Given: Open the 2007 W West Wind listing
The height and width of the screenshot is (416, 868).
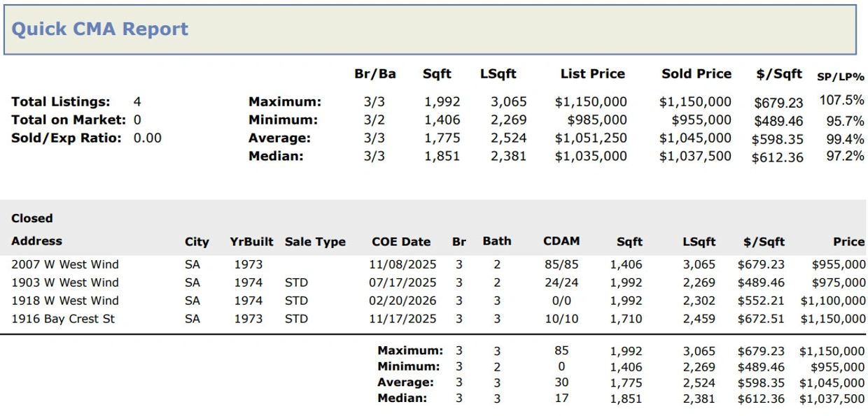Looking at the screenshot, I should pyautogui.click(x=65, y=264).
